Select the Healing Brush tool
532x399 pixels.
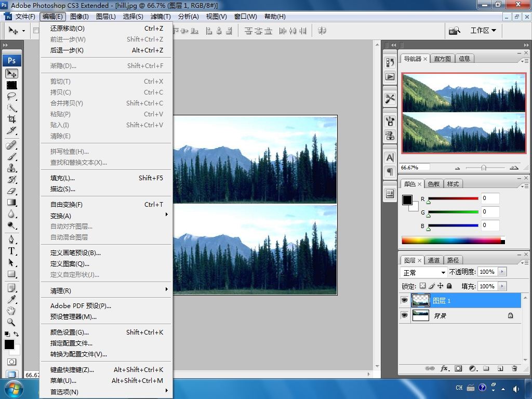(11, 145)
